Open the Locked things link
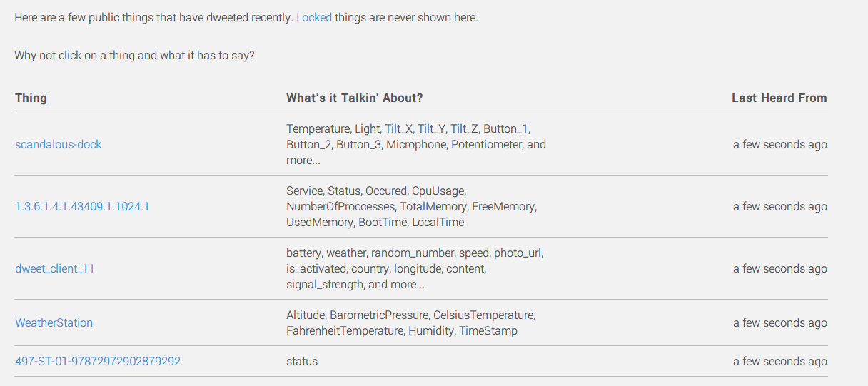 [314, 18]
